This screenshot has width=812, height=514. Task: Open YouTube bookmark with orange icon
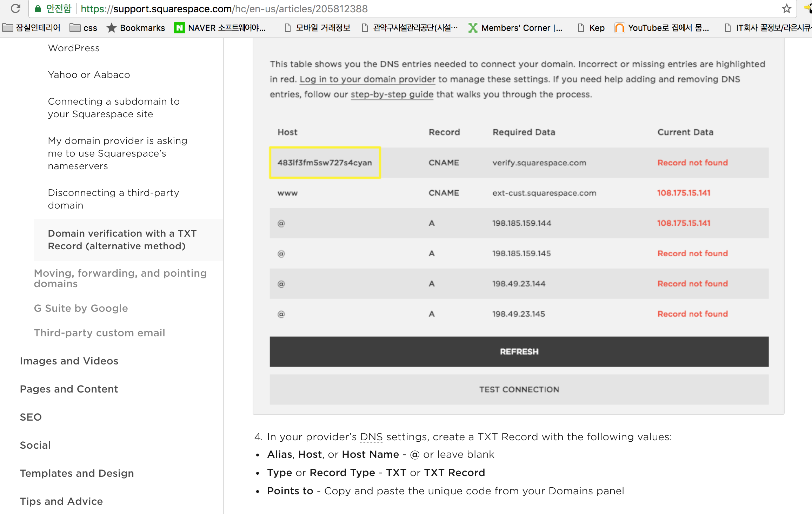[619, 28]
